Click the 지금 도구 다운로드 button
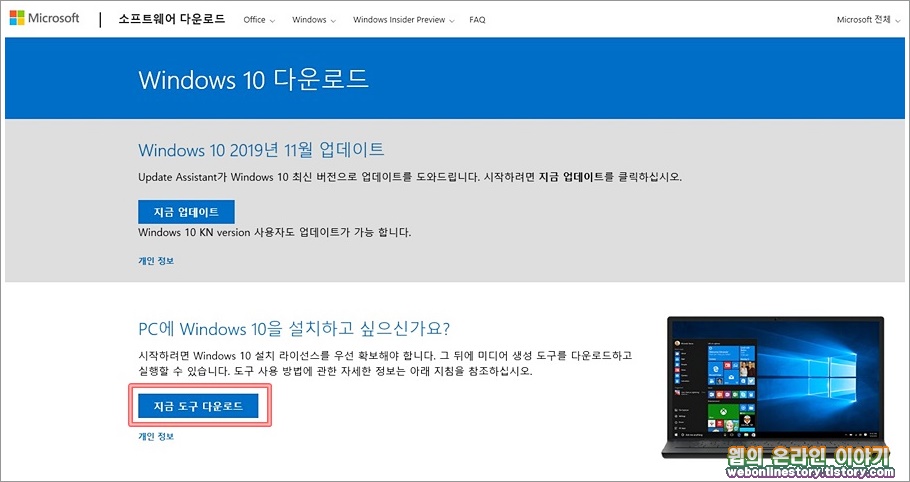 click(198, 406)
